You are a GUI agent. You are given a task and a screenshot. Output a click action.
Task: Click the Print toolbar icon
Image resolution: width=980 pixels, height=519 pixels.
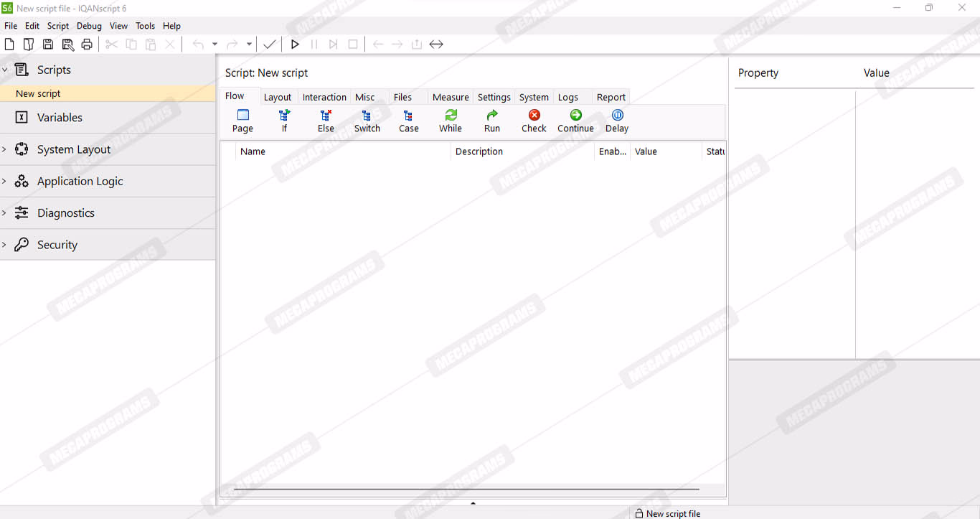point(87,45)
